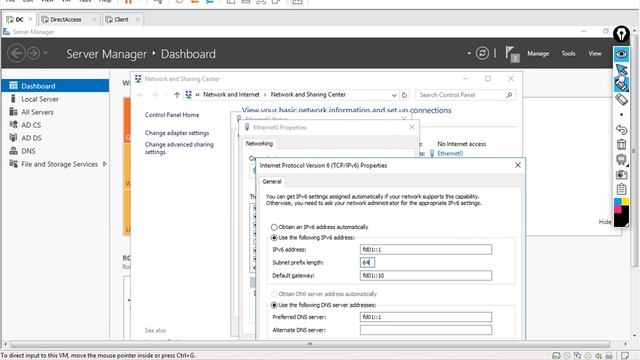Screen dimensions: 640x360
Task: Click the CD/DVD icon in VMware status bar
Action: click(567, 356)
